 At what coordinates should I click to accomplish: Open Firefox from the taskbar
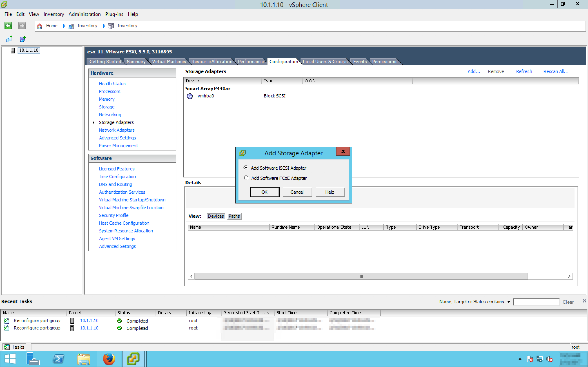(109, 359)
